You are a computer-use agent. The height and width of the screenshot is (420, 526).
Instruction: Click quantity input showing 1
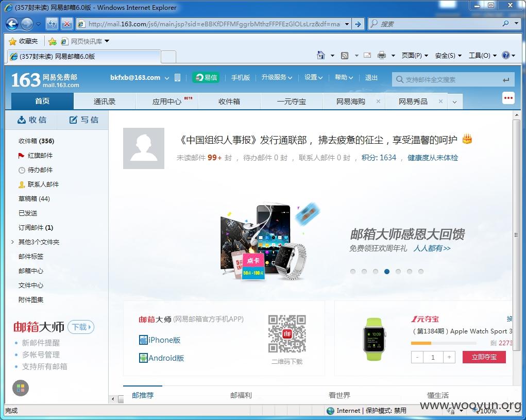point(433,357)
